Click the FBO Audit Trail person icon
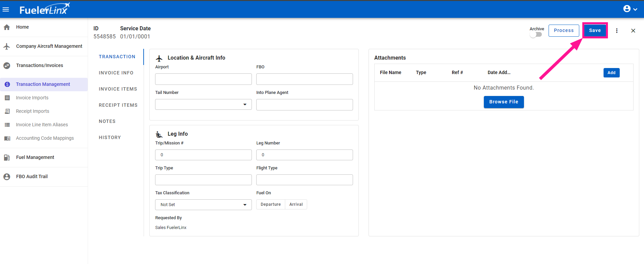Image resolution: width=644 pixels, height=264 pixels. [x=7, y=177]
